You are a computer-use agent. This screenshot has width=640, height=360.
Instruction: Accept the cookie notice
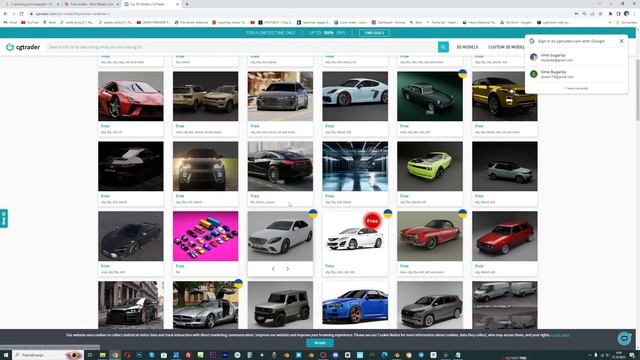point(320,343)
